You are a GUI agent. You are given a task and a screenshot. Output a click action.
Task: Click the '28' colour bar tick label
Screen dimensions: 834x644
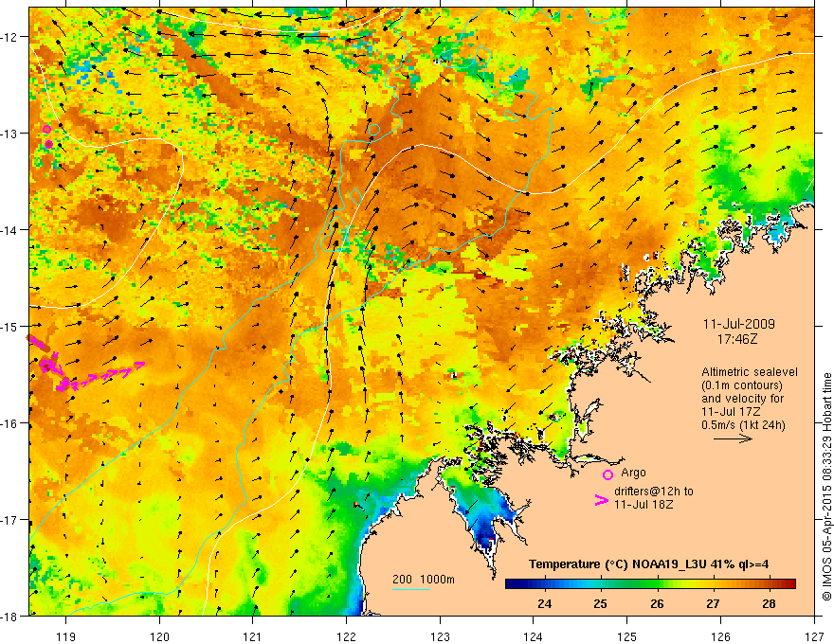pos(769,603)
